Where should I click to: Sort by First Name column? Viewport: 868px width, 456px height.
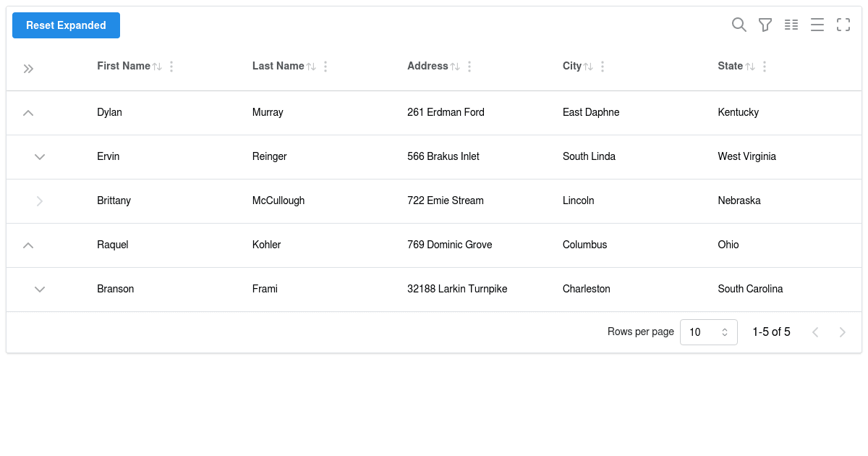(157, 67)
